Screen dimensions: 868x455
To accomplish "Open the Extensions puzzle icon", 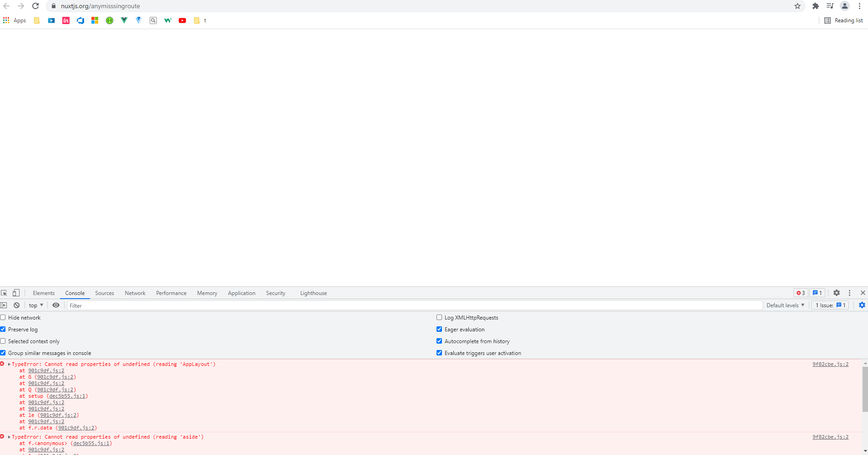I will (x=816, y=6).
